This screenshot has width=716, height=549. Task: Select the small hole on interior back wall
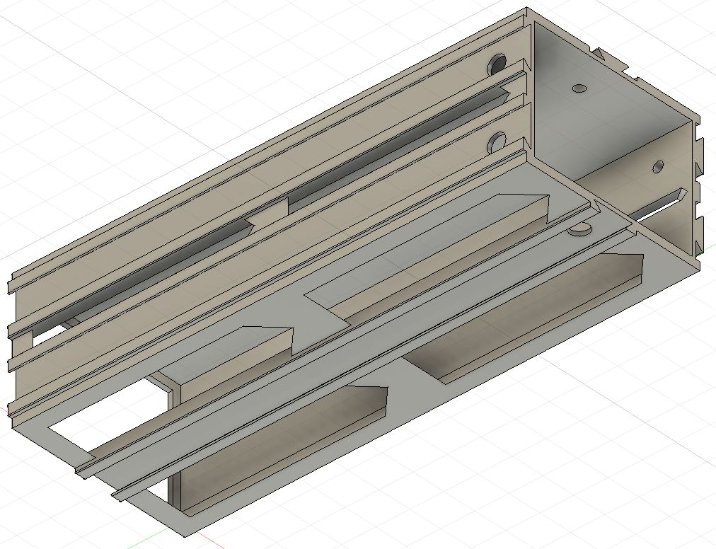click(576, 89)
